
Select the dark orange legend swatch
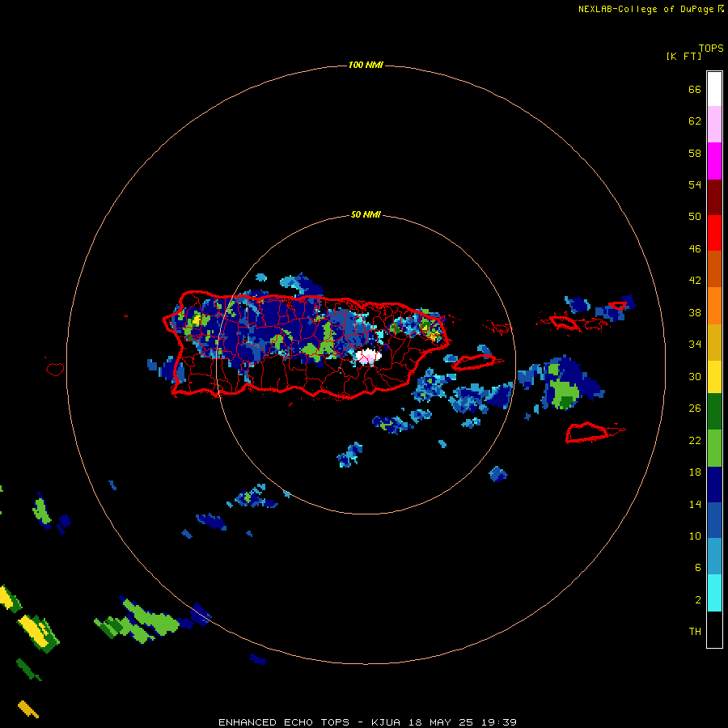click(x=714, y=269)
